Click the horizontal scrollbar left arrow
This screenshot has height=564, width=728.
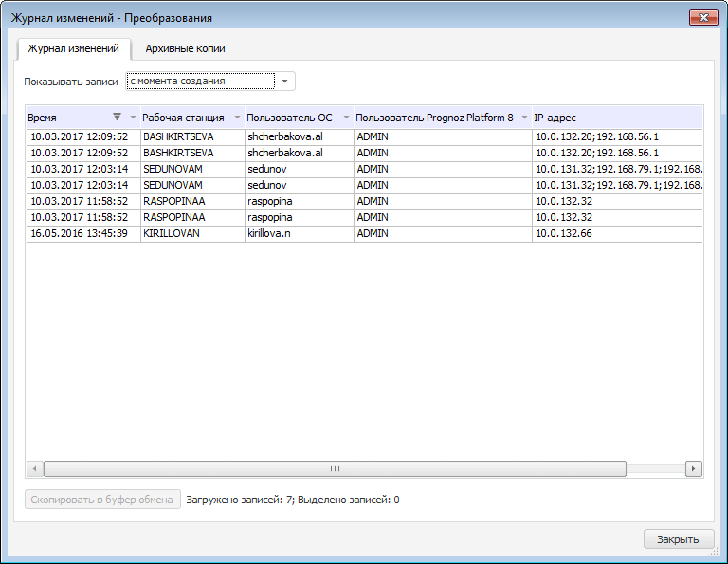tap(34, 468)
